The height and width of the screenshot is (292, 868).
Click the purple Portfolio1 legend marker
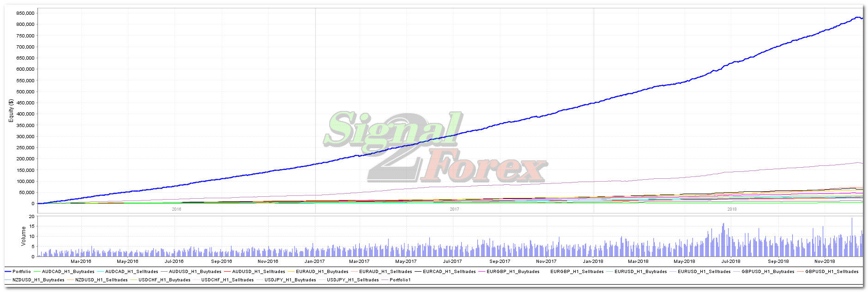click(x=385, y=280)
